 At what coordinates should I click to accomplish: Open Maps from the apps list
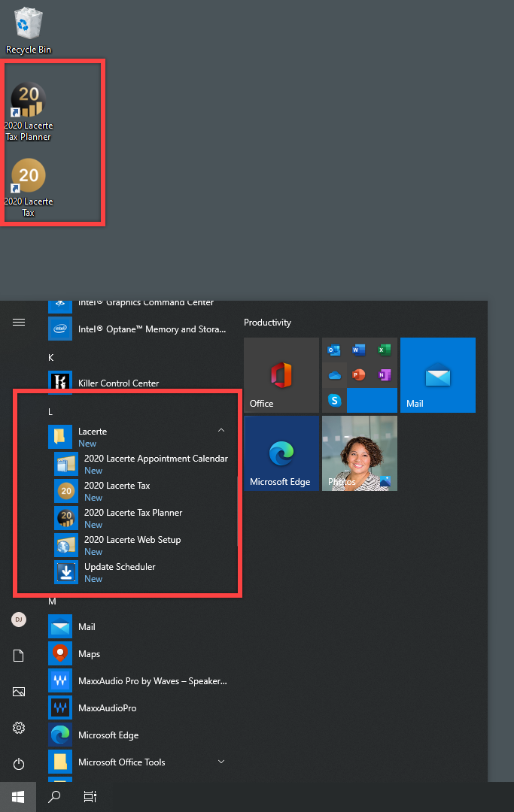tap(138, 653)
